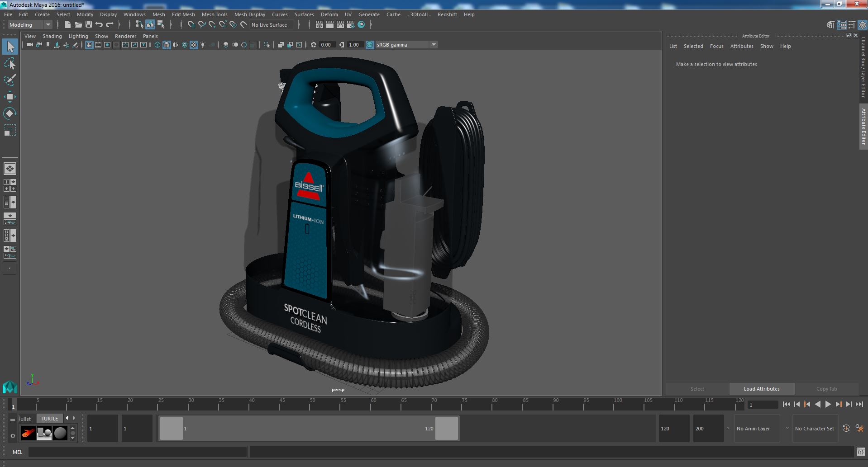Click the TURTLE fire shelf icon
868x467 pixels.
pyautogui.click(x=28, y=433)
